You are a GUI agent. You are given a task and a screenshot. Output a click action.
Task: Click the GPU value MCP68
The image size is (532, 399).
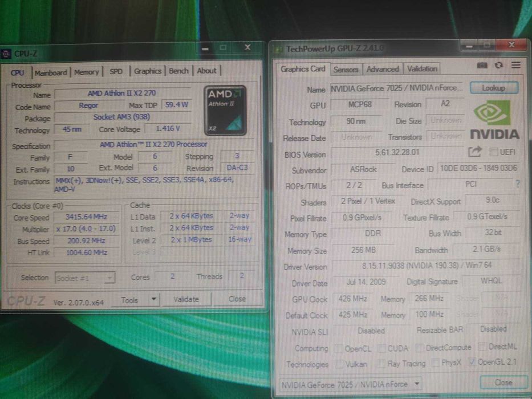[x=360, y=104]
